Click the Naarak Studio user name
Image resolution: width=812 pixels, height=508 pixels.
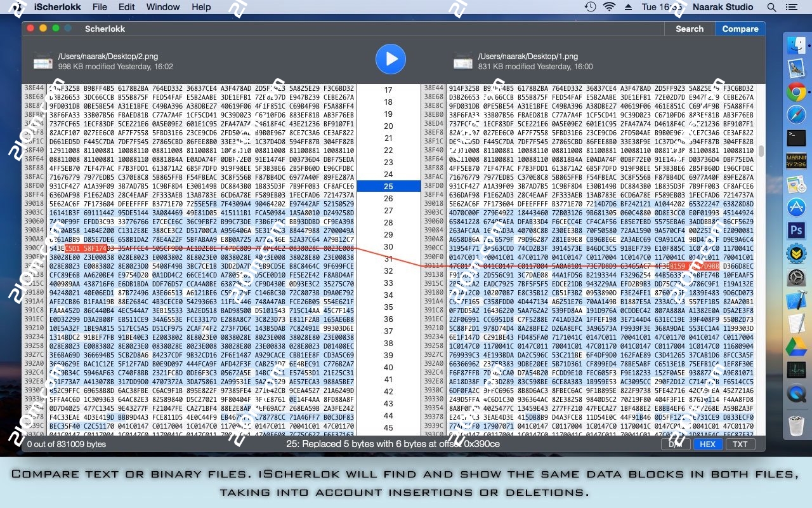[x=722, y=7]
